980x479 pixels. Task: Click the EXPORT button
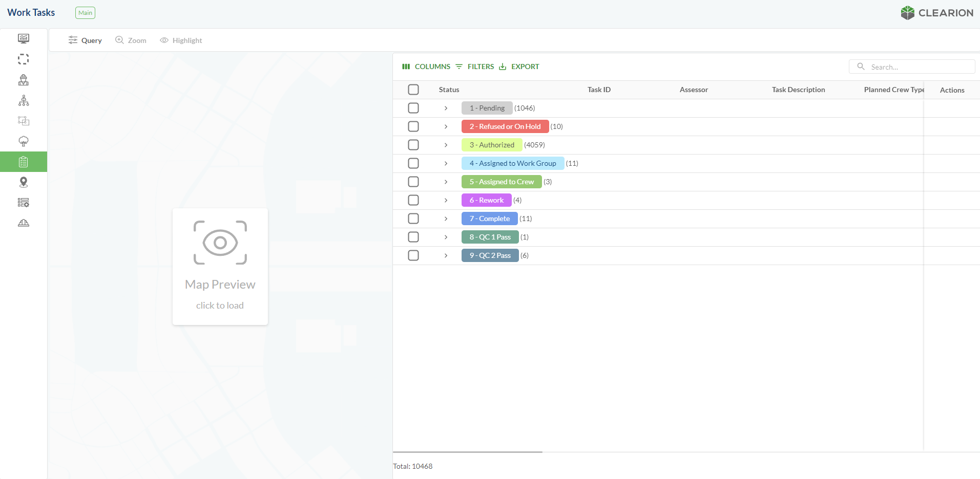click(519, 67)
